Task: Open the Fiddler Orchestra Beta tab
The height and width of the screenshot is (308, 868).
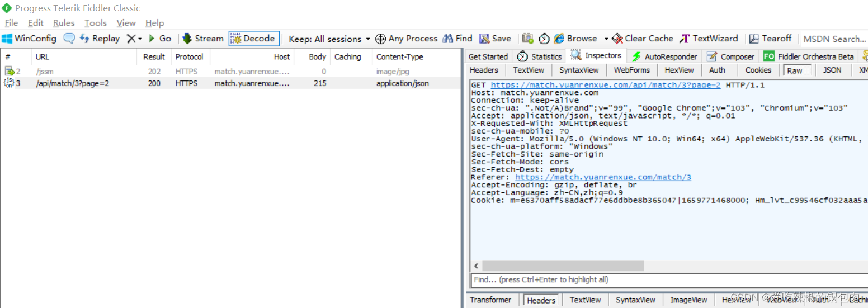Action: [809, 56]
